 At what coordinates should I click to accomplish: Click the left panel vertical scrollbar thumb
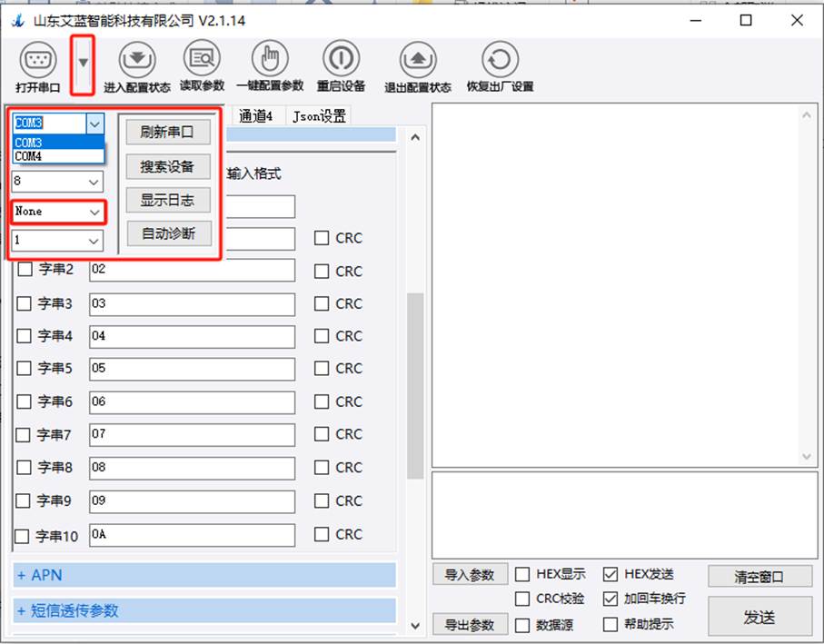point(414,381)
